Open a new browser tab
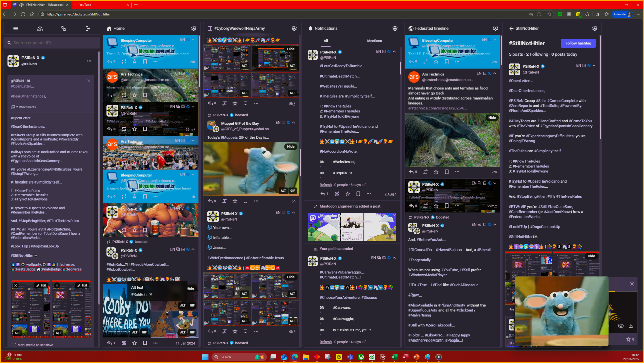The height and width of the screenshot is (363, 644). (136, 5)
